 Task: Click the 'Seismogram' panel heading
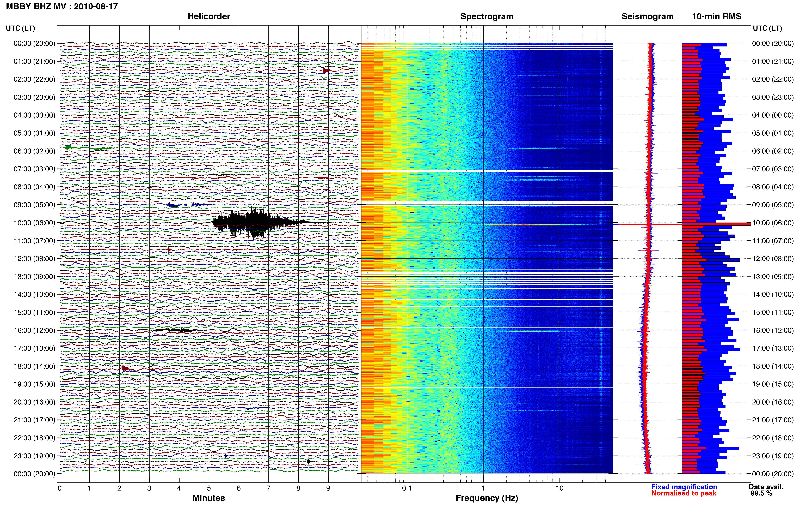tap(648, 16)
